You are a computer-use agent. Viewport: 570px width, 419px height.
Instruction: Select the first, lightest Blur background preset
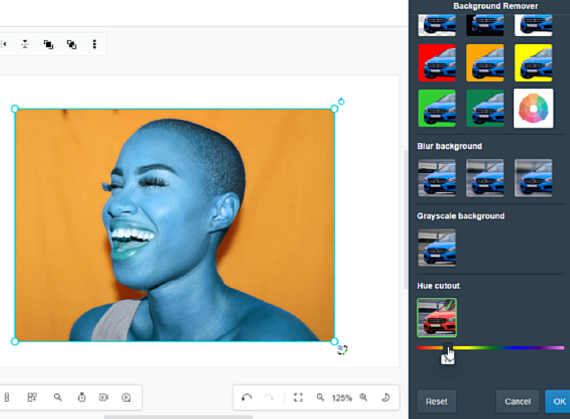pos(437,178)
